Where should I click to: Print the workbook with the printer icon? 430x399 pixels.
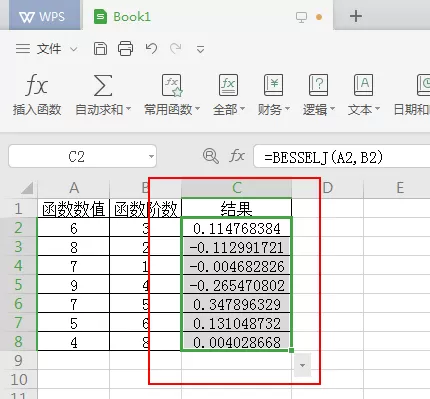coord(126,49)
